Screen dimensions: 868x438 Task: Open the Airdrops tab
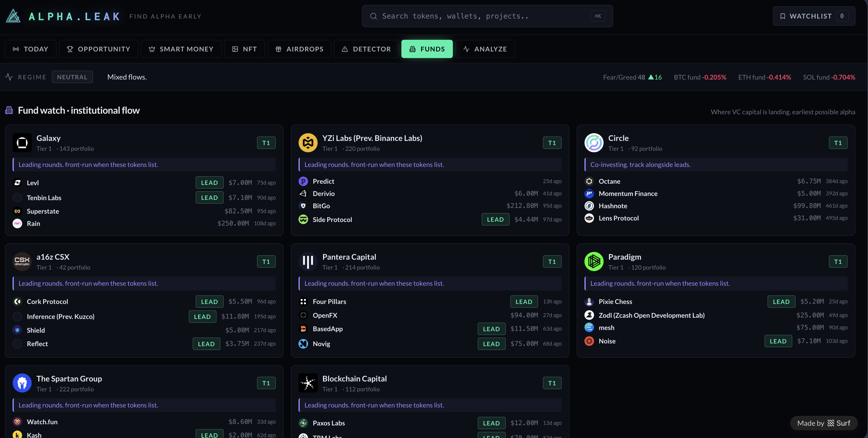click(x=299, y=49)
